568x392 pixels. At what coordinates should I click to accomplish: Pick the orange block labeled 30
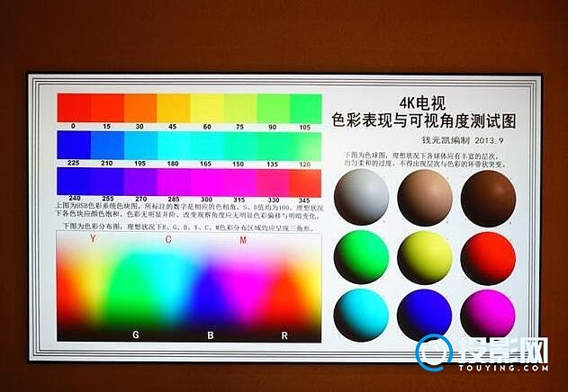(140, 108)
